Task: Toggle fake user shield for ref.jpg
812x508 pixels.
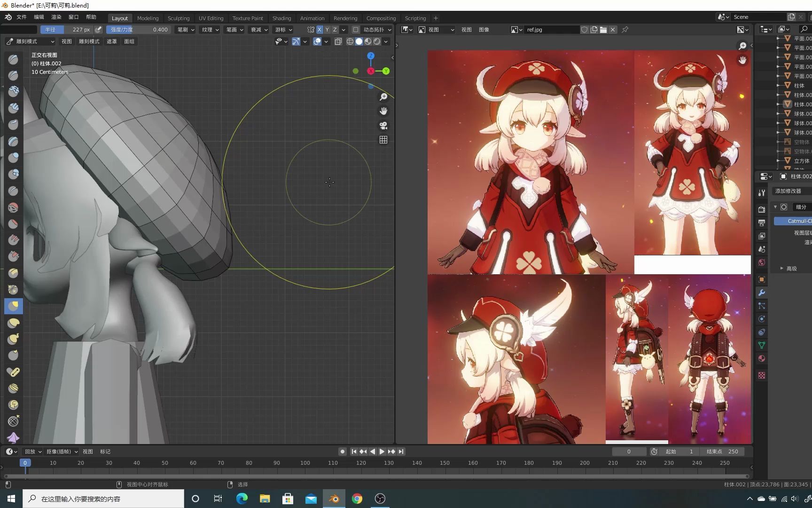Action: 585,30
